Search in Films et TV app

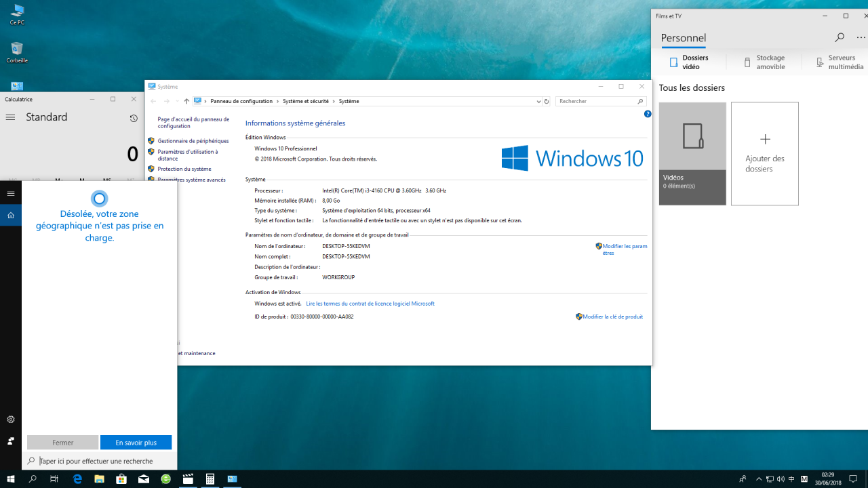pos(840,37)
